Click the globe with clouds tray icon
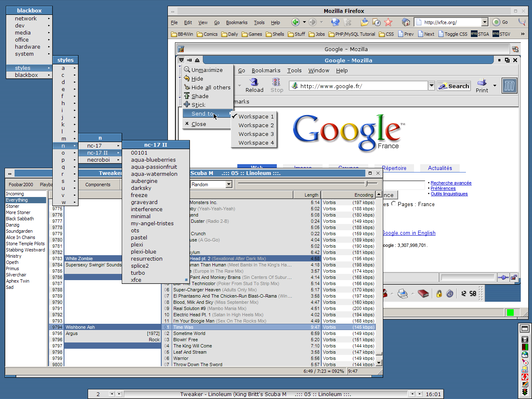 525,355
